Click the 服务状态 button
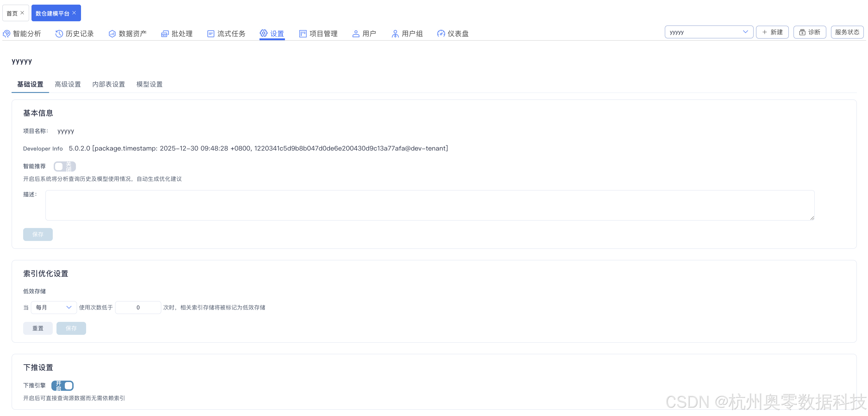The height and width of the screenshot is (416, 868). [x=847, y=32]
